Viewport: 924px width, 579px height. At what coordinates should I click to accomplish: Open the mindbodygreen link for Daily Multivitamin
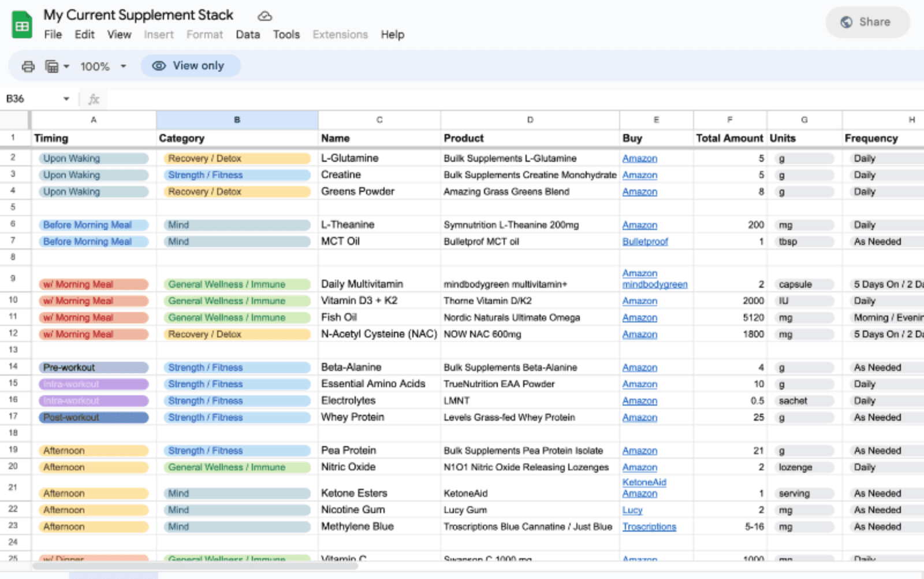(x=655, y=284)
